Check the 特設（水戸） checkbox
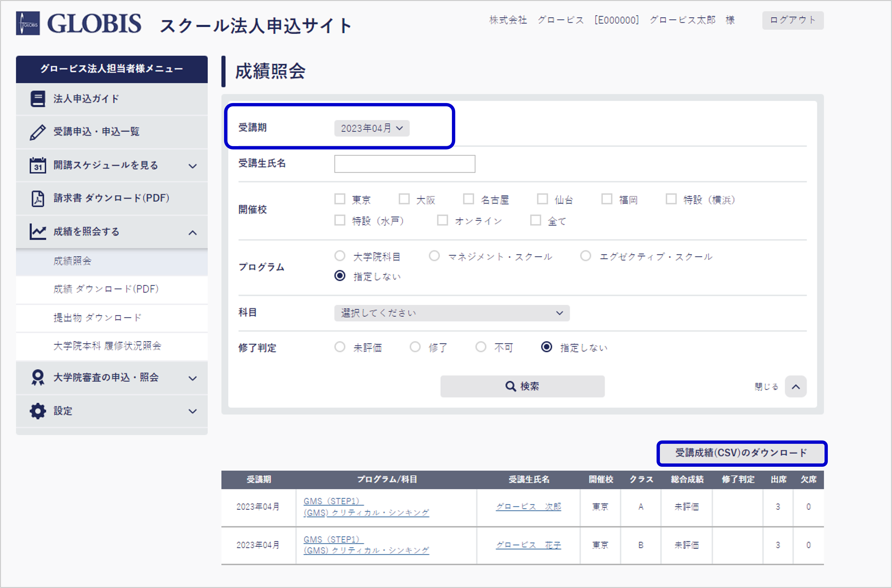 339,220
